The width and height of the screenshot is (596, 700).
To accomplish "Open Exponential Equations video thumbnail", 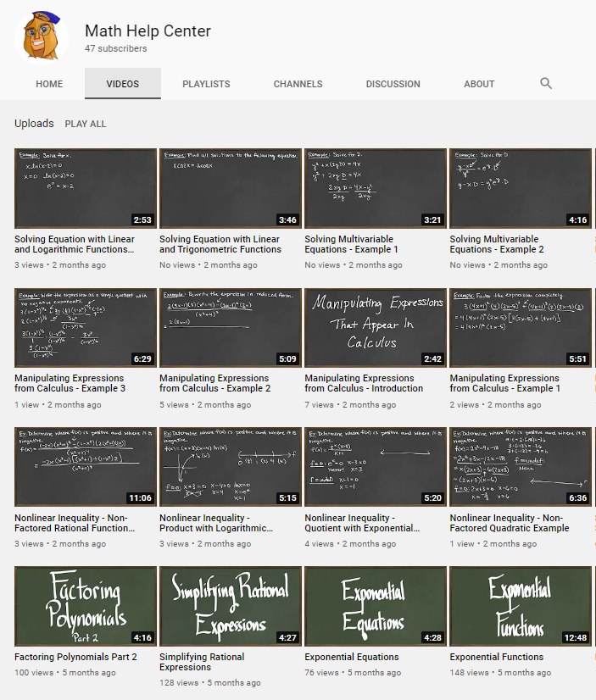I will 376,606.
